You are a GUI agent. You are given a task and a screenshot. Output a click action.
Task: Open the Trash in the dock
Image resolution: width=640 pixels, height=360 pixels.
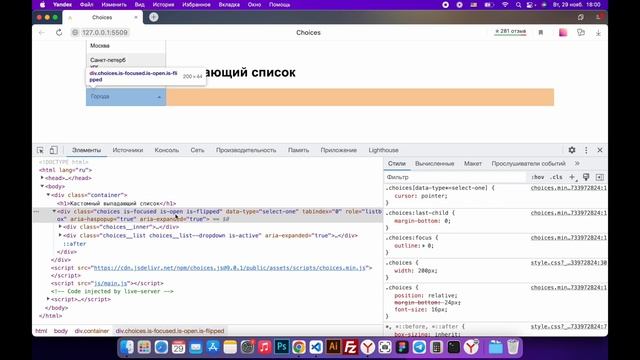click(513, 347)
